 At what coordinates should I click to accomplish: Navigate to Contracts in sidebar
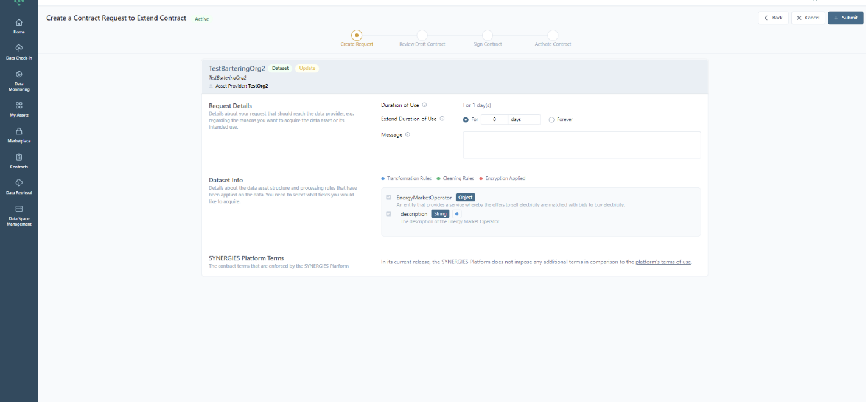(x=19, y=161)
